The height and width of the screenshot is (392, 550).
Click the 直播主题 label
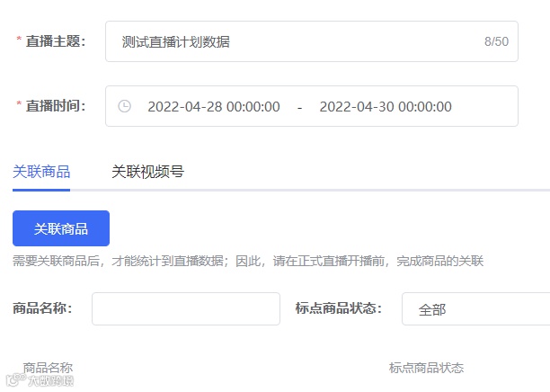pos(56,41)
